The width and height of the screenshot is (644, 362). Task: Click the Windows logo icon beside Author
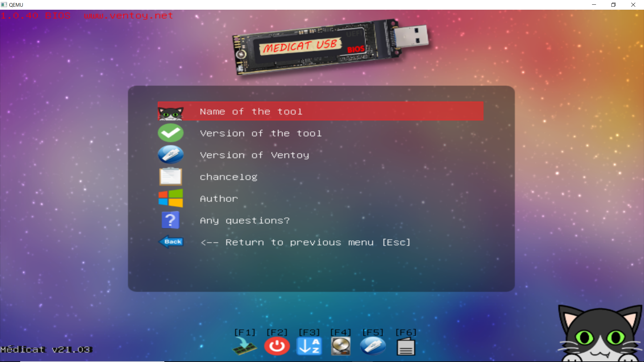click(171, 198)
